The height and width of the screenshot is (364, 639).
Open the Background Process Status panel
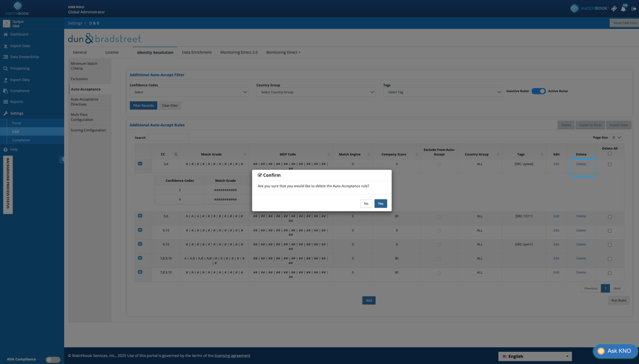8,185
